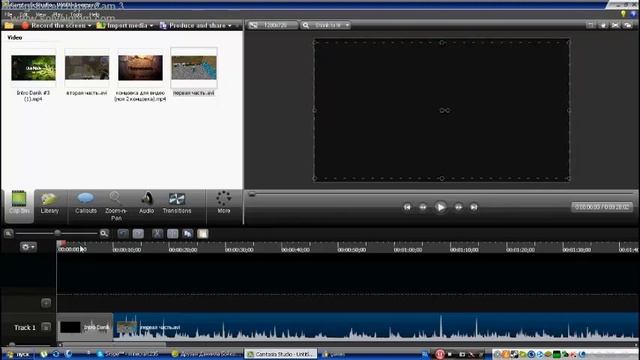Click the timeline horizontal scrollbar

114,345
